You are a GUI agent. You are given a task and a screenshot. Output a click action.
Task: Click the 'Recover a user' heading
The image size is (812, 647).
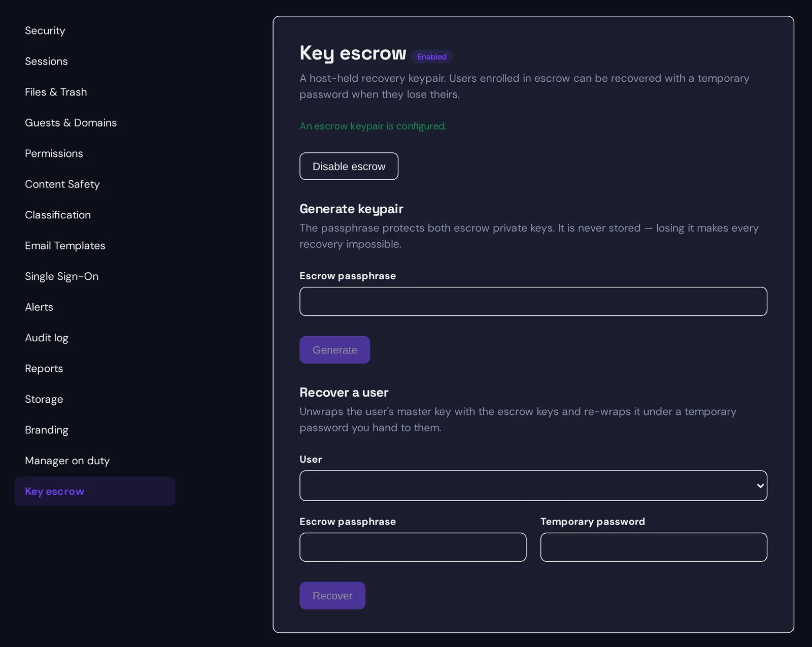(344, 393)
